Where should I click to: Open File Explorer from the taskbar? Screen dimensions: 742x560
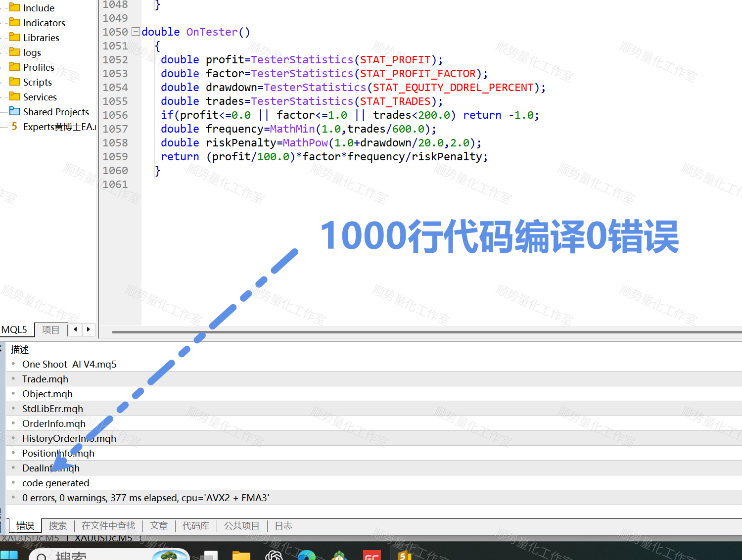[x=241, y=555]
